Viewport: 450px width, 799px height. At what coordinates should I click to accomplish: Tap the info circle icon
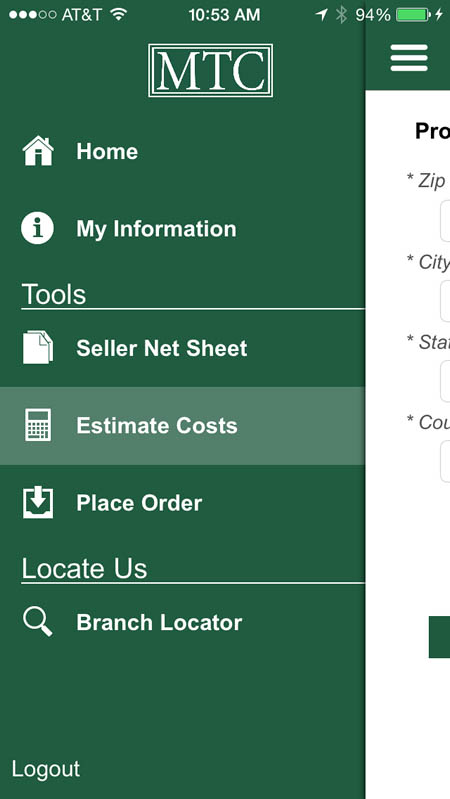[x=37, y=228]
